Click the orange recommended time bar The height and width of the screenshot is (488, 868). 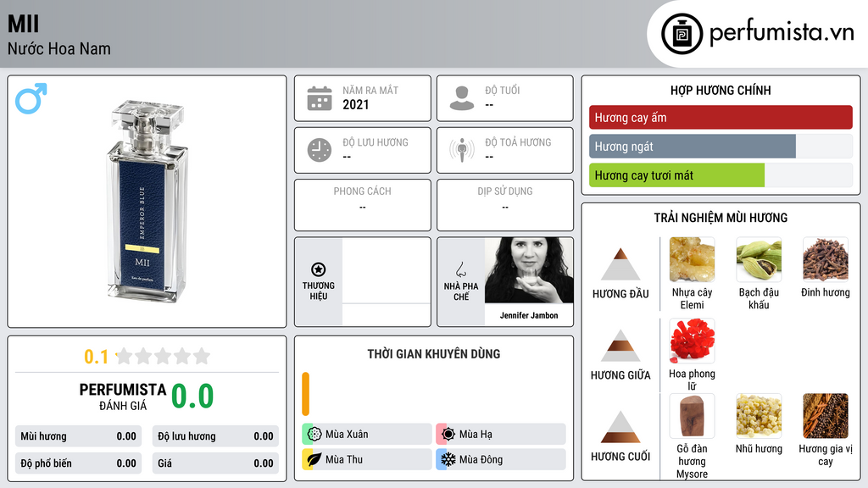point(305,394)
